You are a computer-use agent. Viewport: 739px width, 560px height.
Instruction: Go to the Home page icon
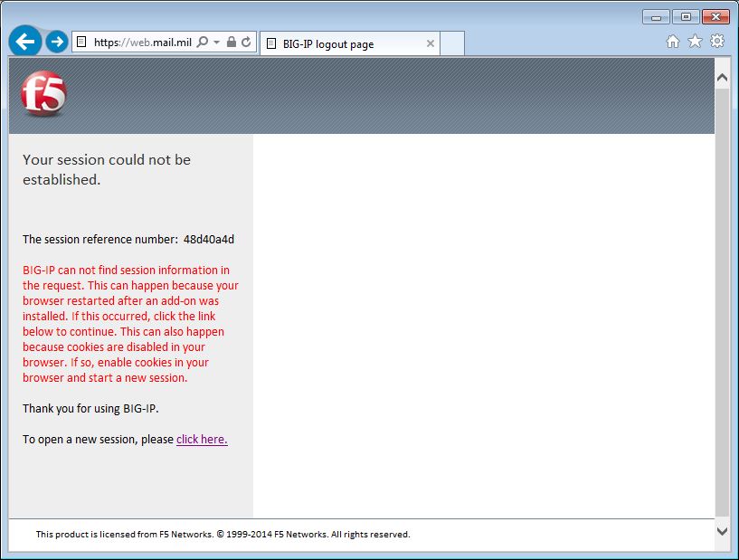tap(673, 42)
